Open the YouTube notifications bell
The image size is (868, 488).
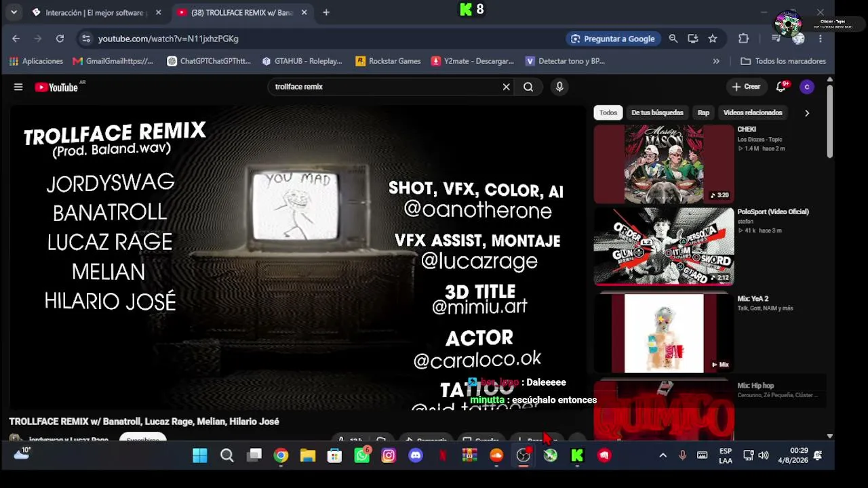coord(781,87)
